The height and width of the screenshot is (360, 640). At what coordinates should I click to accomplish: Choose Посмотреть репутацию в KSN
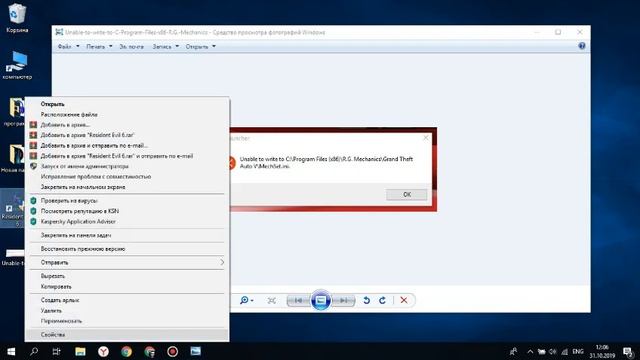point(127,211)
